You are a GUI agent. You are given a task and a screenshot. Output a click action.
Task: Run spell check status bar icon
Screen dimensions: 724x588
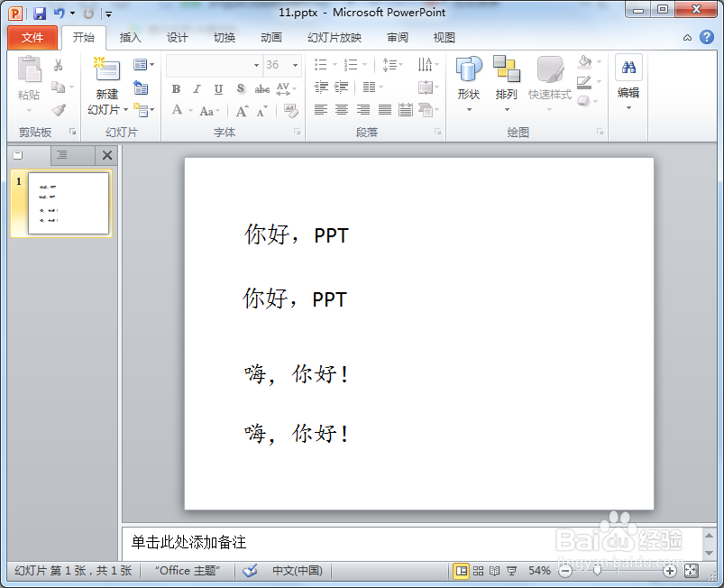pos(250,571)
